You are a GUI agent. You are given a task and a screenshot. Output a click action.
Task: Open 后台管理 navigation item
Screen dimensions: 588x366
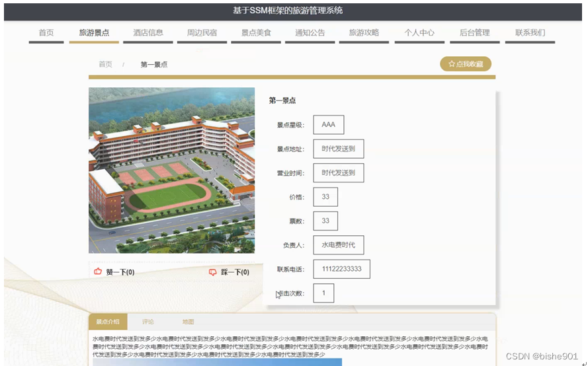(474, 32)
